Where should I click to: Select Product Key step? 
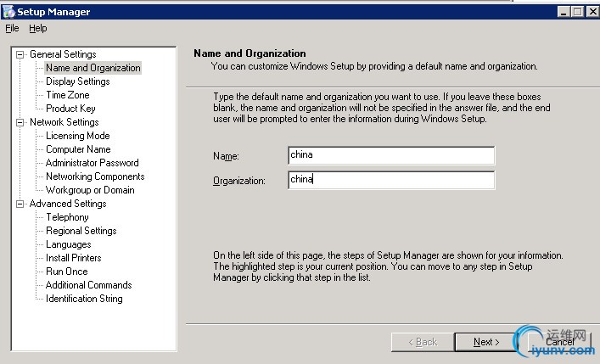click(70, 109)
